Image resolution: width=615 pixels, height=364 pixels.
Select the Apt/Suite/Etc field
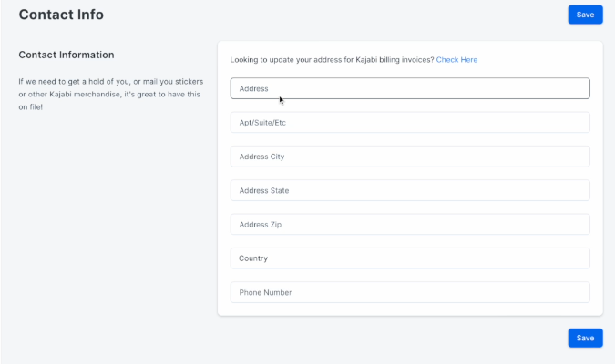[410, 122]
